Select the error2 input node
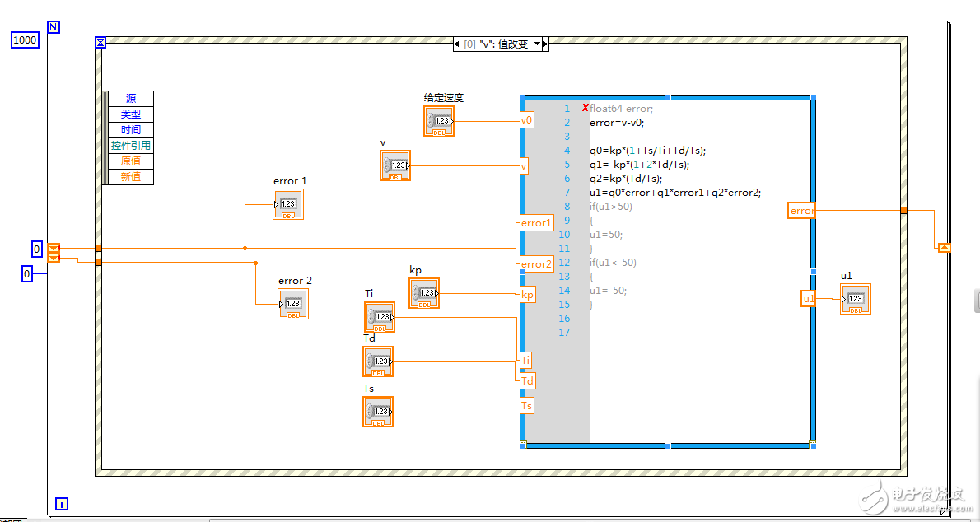The image size is (980, 522). [537, 263]
